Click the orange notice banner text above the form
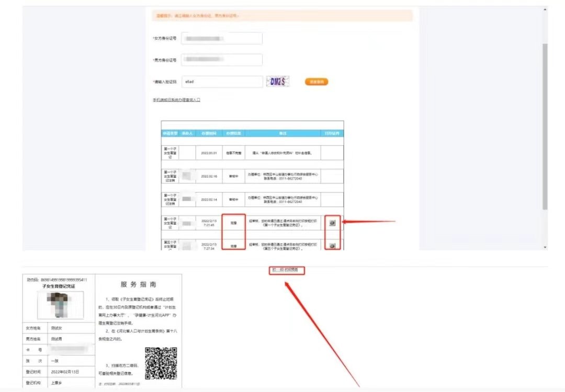 pos(198,16)
